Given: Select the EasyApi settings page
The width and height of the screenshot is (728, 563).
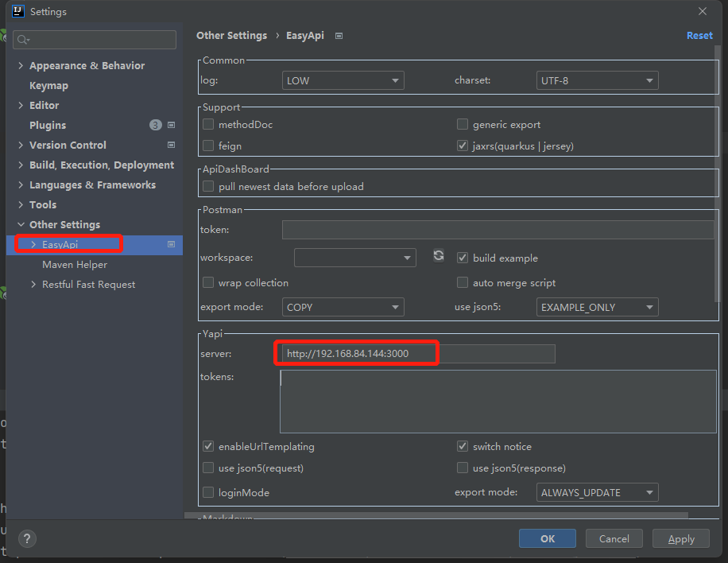Looking at the screenshot, I should click(60, 244).
